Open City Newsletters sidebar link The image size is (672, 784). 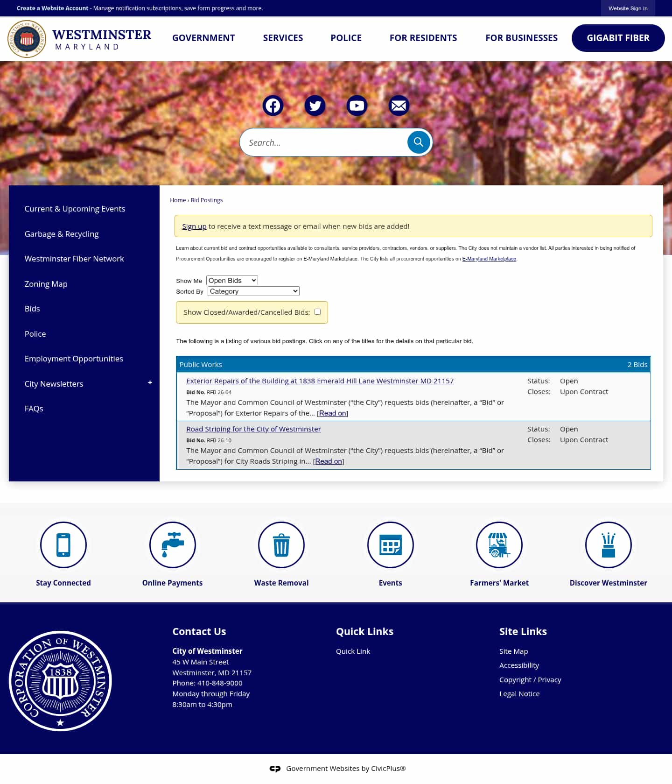(54, 384)
